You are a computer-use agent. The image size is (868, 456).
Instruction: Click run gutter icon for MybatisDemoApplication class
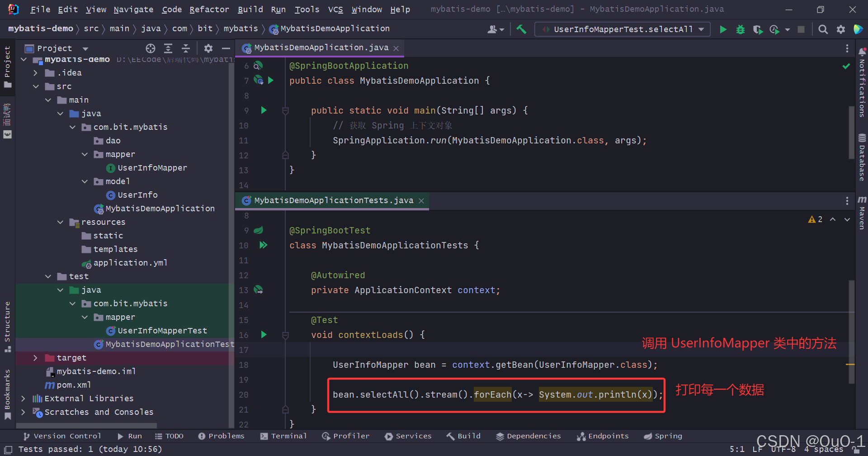coord(271,80)
